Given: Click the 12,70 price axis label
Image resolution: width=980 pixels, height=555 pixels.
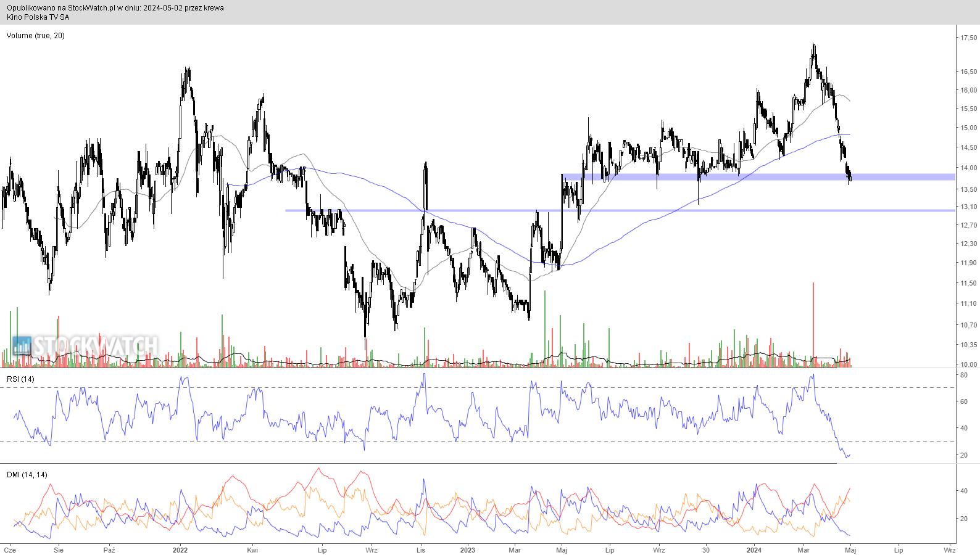Looking at the screenshot, I should (968, 225).
